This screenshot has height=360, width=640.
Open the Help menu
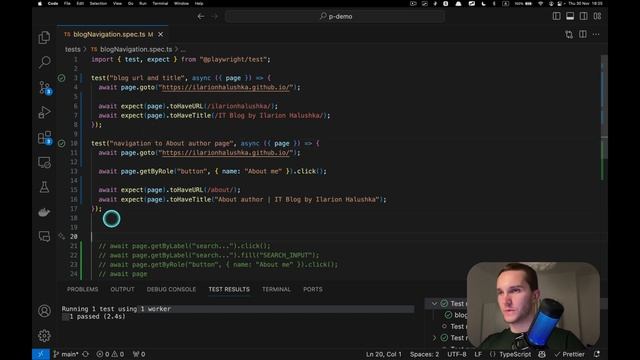pyautogui.click(x=199, y=3)
